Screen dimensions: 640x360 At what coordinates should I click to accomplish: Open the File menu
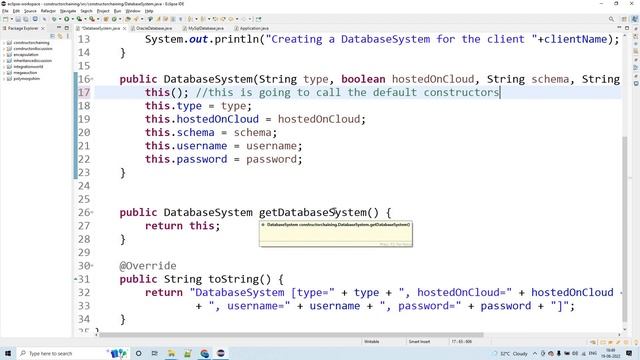pos(5,11)
